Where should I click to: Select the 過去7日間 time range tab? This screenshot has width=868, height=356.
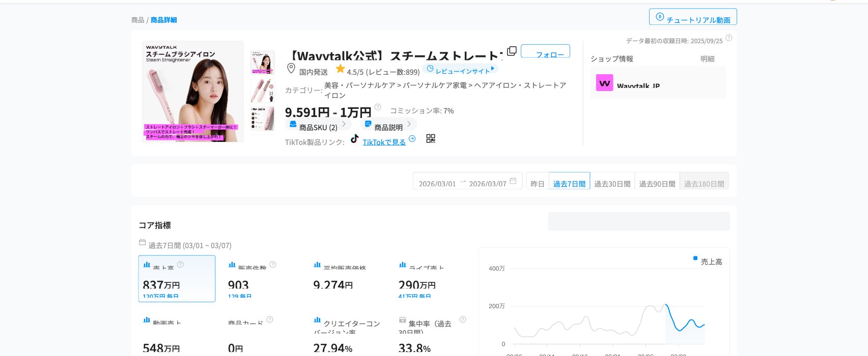click(x=569, y=182)
